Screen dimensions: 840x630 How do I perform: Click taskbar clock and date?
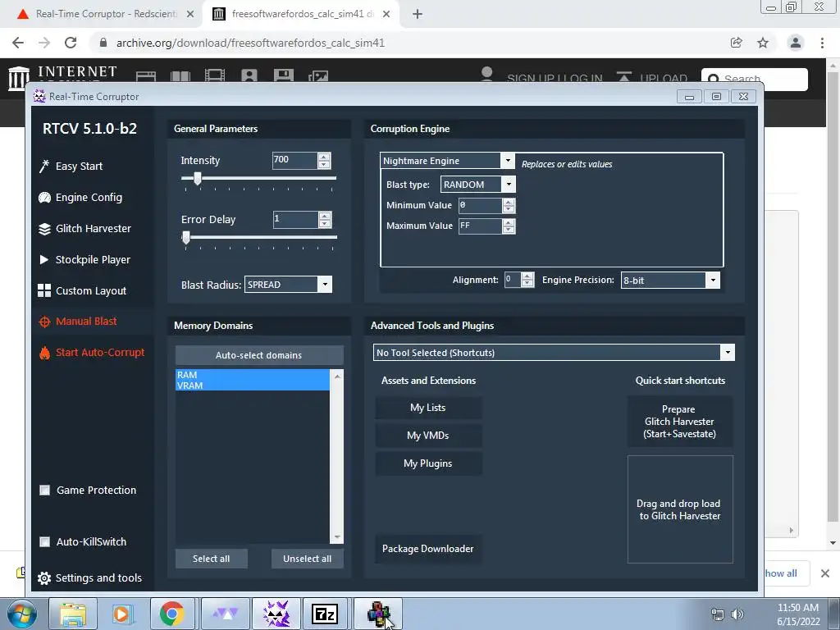tap(798, 614)
